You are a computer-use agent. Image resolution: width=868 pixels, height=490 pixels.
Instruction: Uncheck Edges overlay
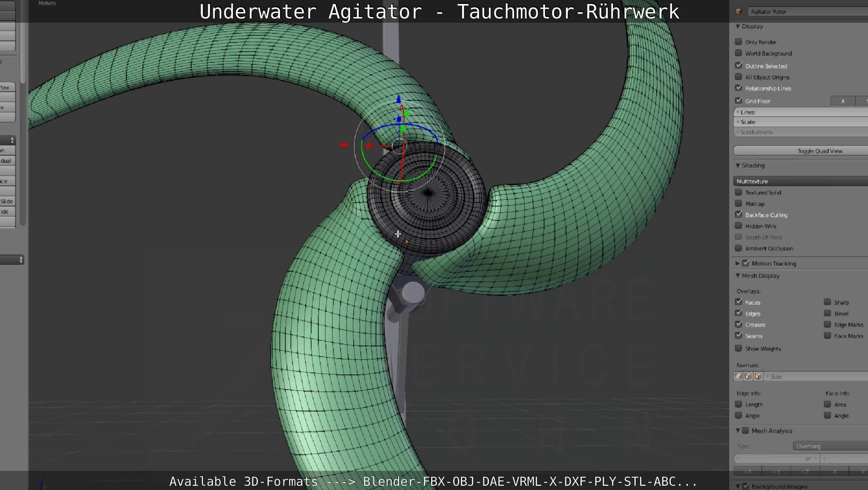coord(738,313)
